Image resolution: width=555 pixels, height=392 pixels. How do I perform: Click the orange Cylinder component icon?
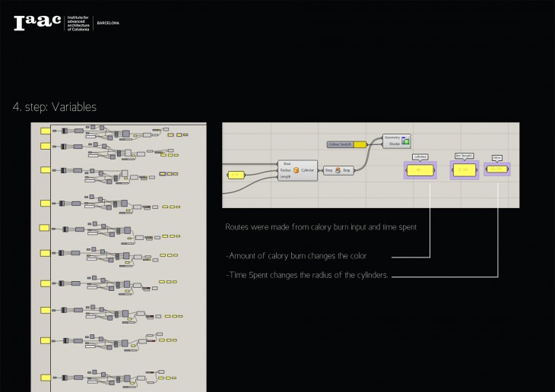[296, 170]
